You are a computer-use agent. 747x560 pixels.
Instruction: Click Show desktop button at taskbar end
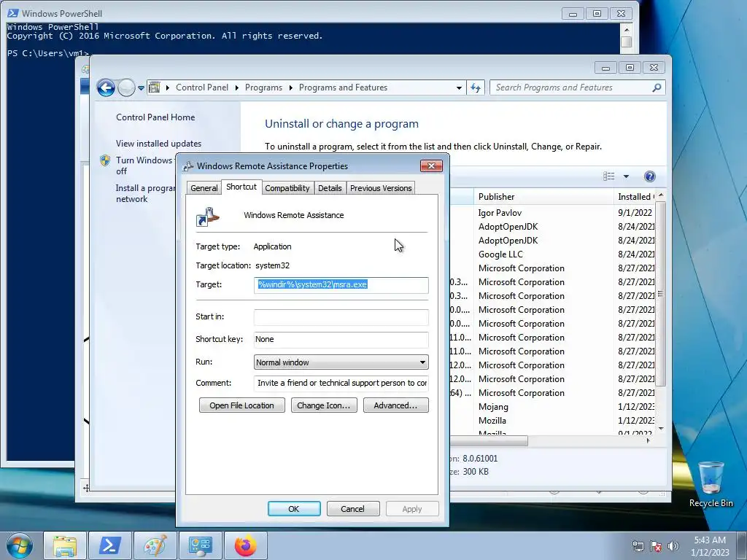pos(742,545)
